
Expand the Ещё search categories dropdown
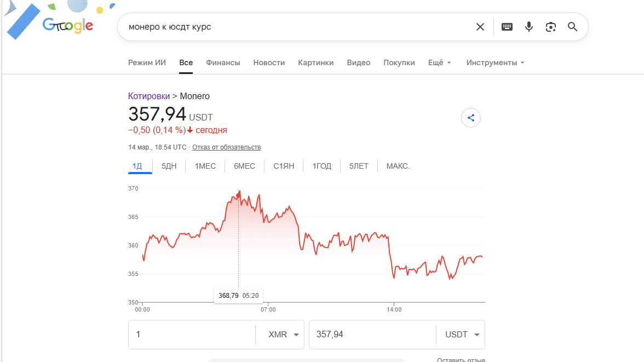(439, 62)
